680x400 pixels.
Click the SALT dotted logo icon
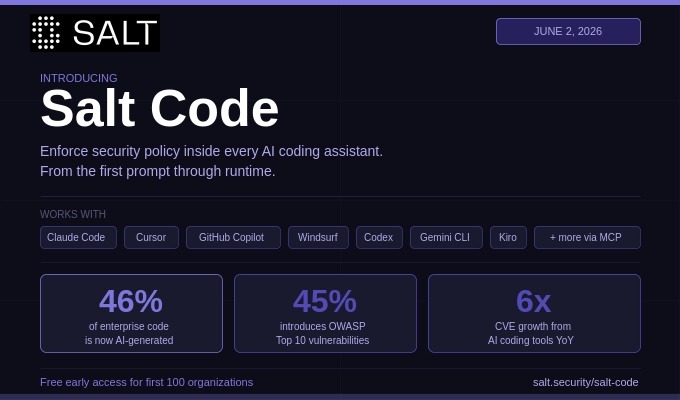46,33
